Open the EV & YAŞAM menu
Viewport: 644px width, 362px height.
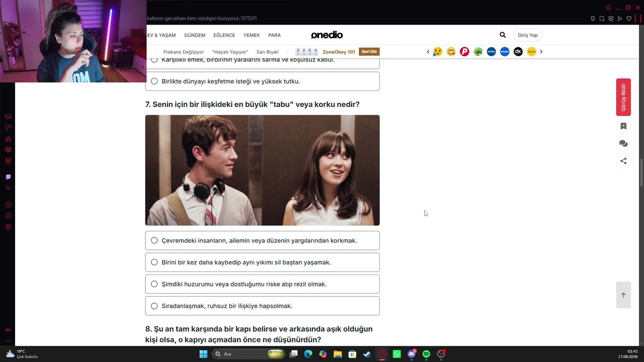pos(161,35)
